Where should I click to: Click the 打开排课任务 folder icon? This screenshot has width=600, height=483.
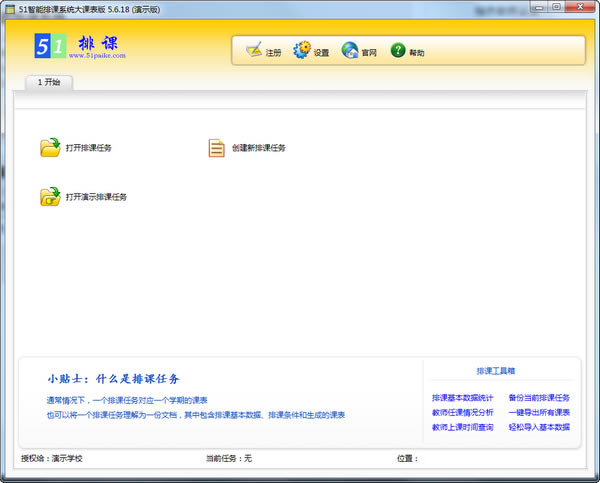tap(50, 148)
